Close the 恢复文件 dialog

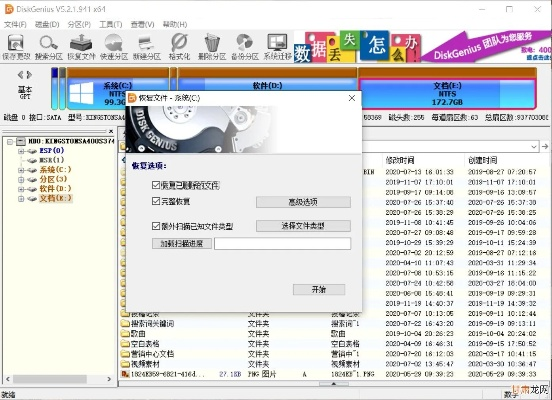[352, 98]
